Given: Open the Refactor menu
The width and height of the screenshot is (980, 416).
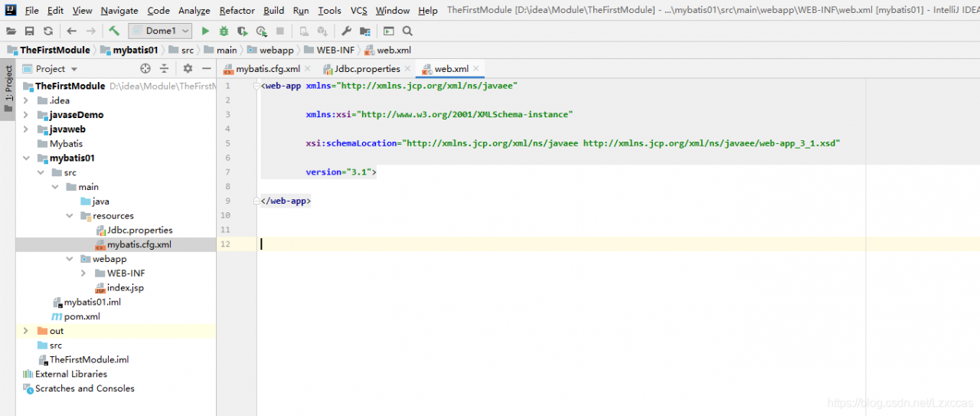Looking at the screenshot, I should 237,11.
